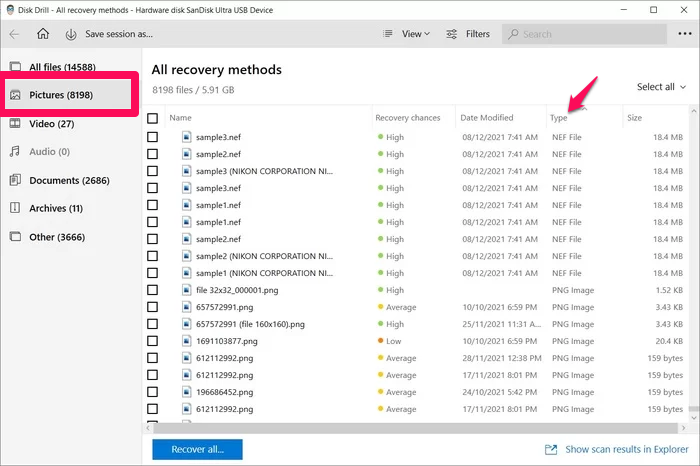Click the Documents sidebar page icon

(15, 180)
